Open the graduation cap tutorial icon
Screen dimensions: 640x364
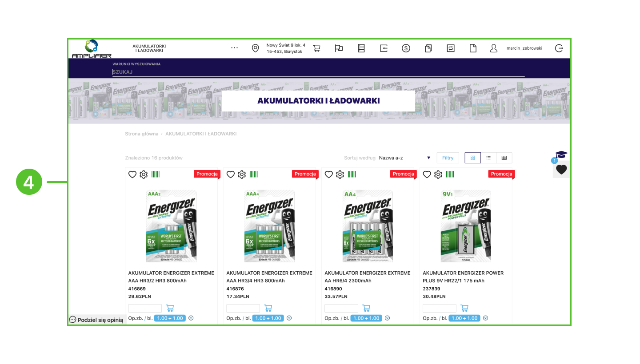coord(561,154)
